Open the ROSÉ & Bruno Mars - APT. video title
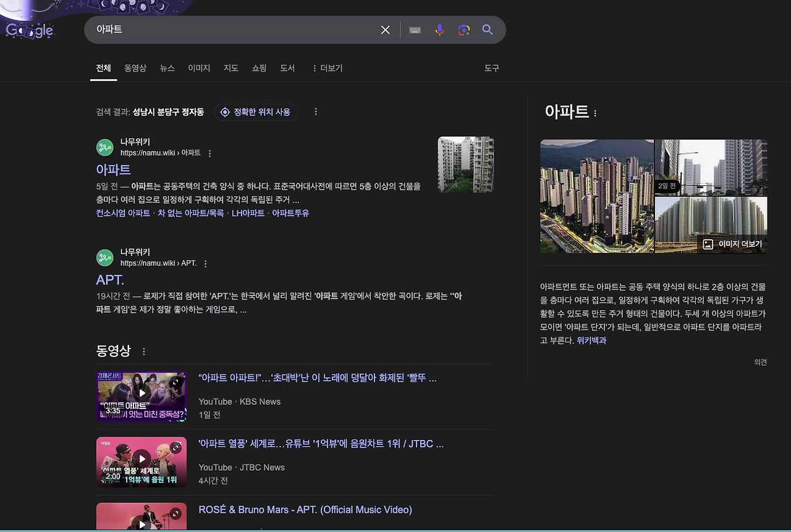The image size is (791, 532). click(305, 510)
